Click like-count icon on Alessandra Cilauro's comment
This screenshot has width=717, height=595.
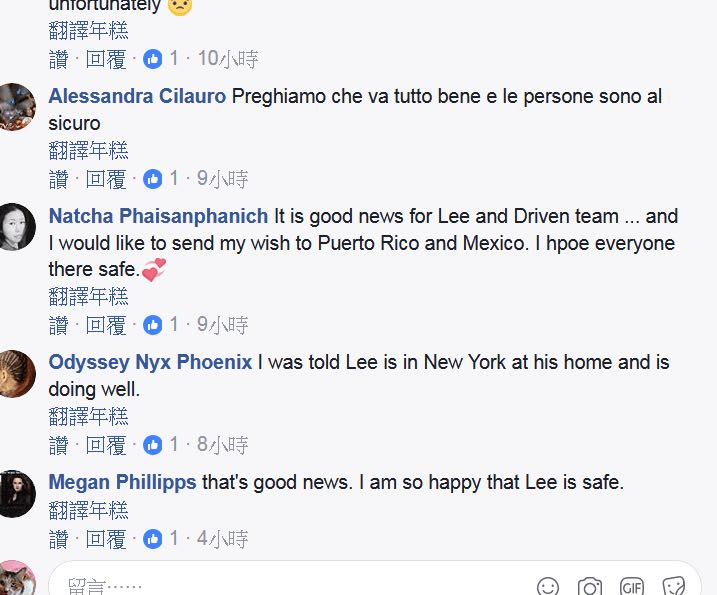tap(153, 179)
